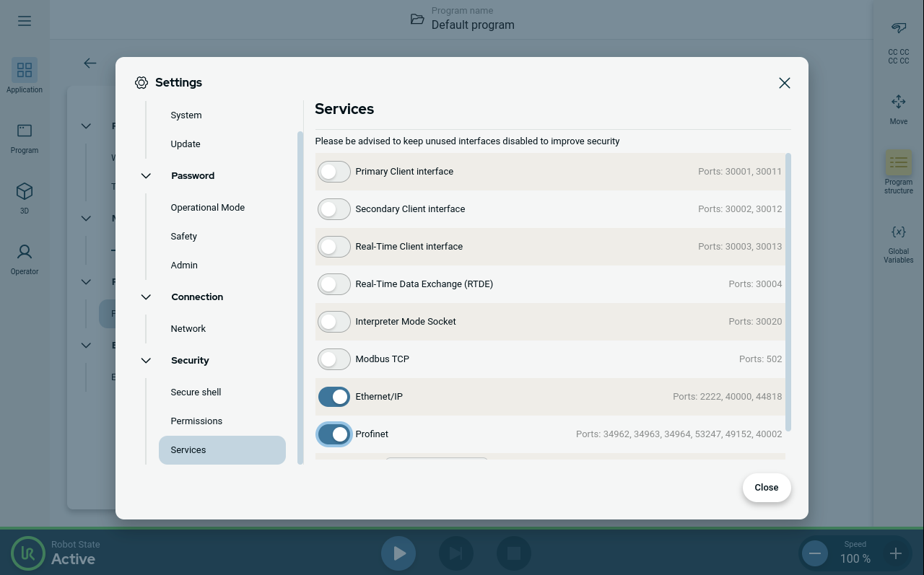Collapse the Password settings section
The image size is (924, 575).
146,176
